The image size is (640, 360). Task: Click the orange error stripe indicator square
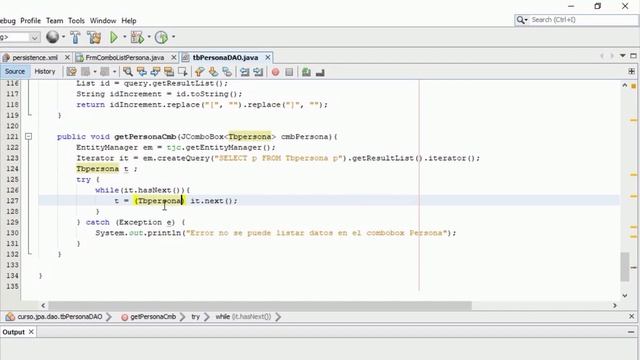coord(633,86)
